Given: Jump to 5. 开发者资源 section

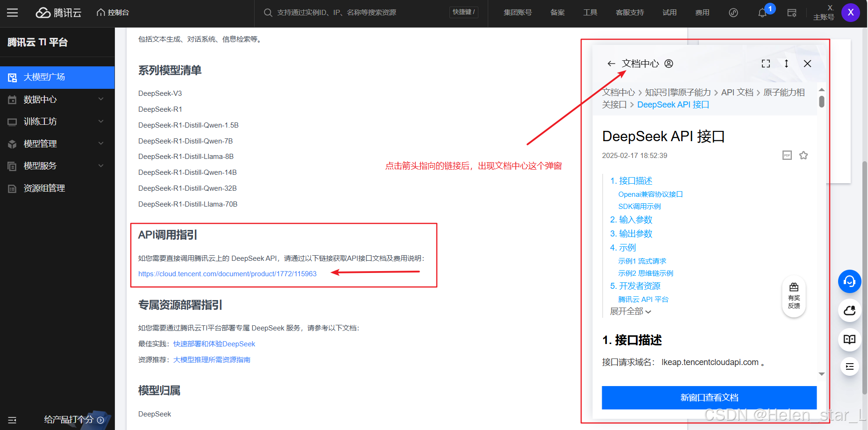Looking at the screenshot, I should pos(635,286).
